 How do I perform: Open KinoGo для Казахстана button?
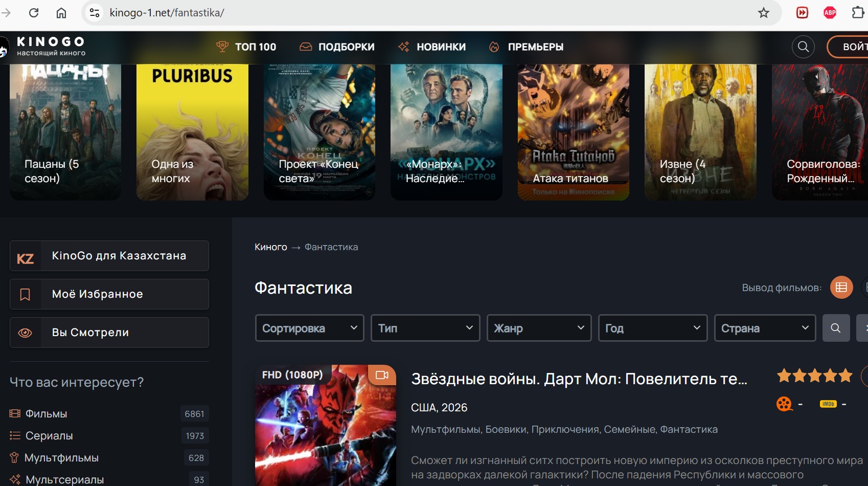pos(109,256)
